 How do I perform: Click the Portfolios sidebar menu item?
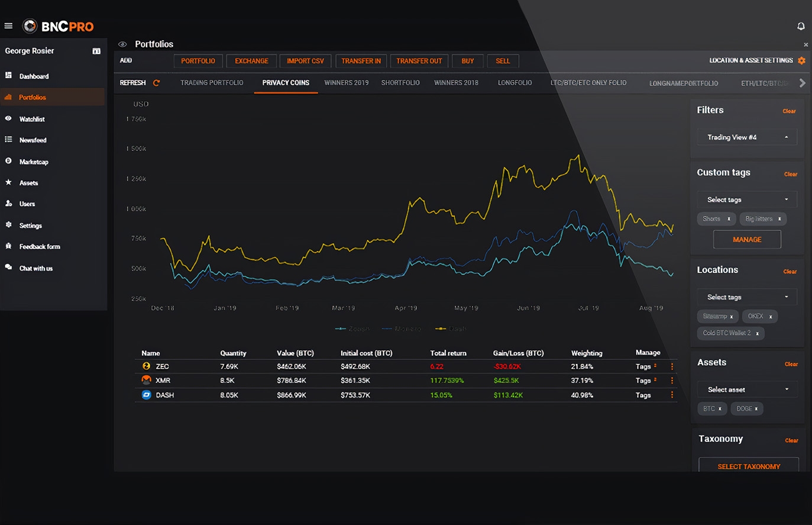coord(53,97)
